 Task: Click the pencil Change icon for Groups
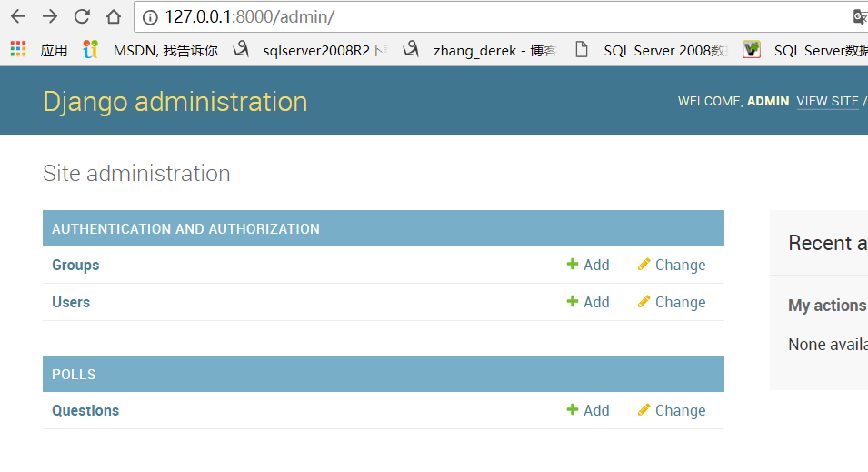(644, 265)
